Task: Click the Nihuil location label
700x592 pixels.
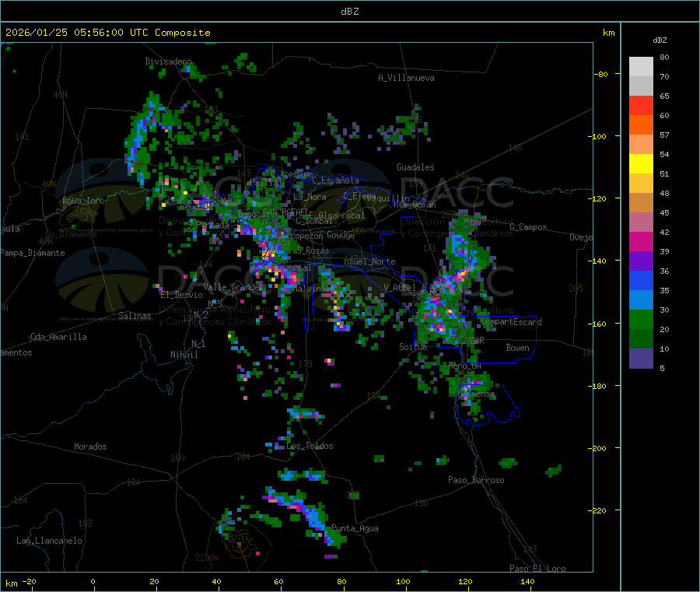Action: [x=184, y=355]
